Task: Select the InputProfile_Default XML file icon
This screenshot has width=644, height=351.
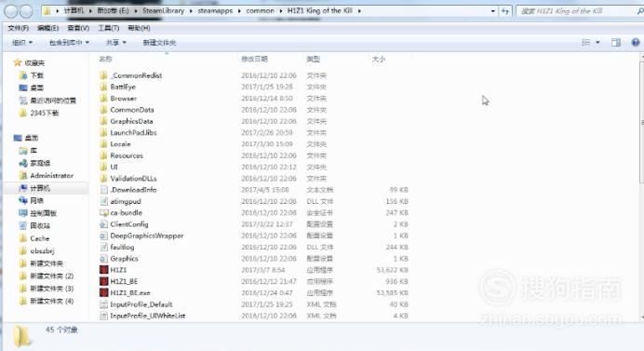Action: click(x=104, y=304)
